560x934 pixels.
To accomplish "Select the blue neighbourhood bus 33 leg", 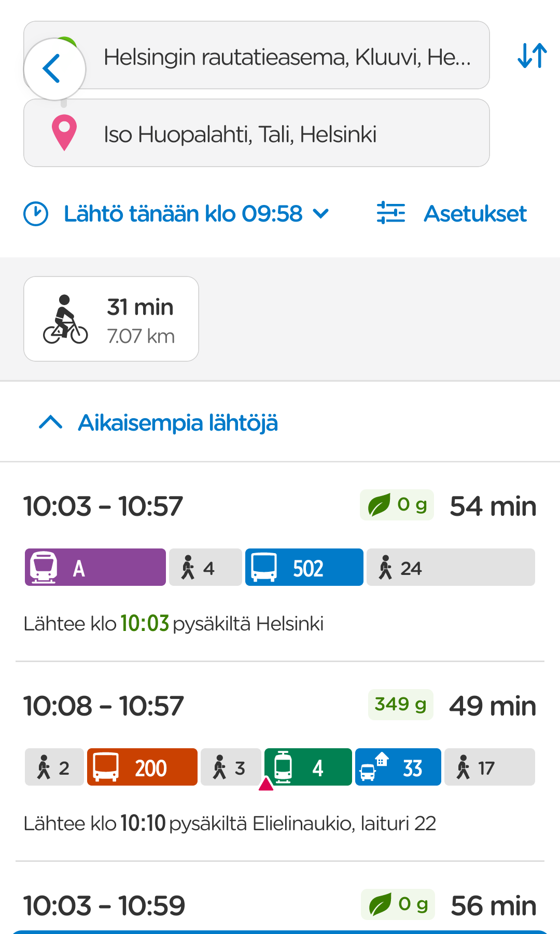I will point(398,767).
